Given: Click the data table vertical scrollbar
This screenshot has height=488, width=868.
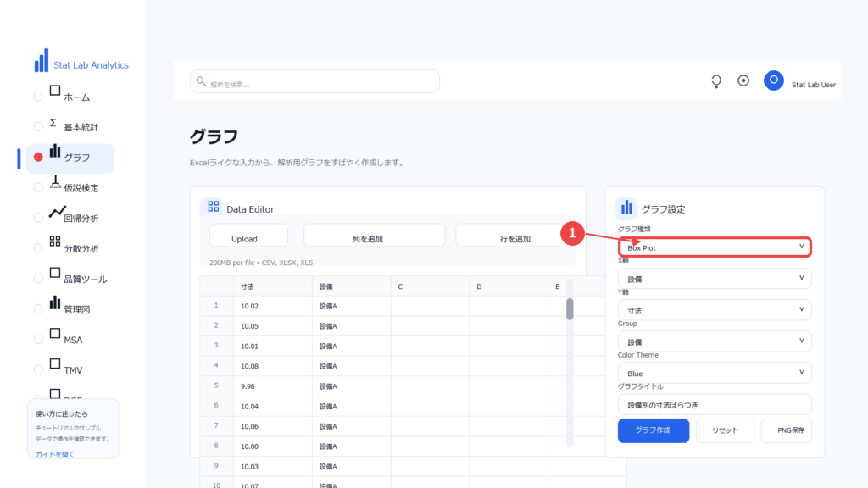Looking at the screenshot, I should coord(570,310).
